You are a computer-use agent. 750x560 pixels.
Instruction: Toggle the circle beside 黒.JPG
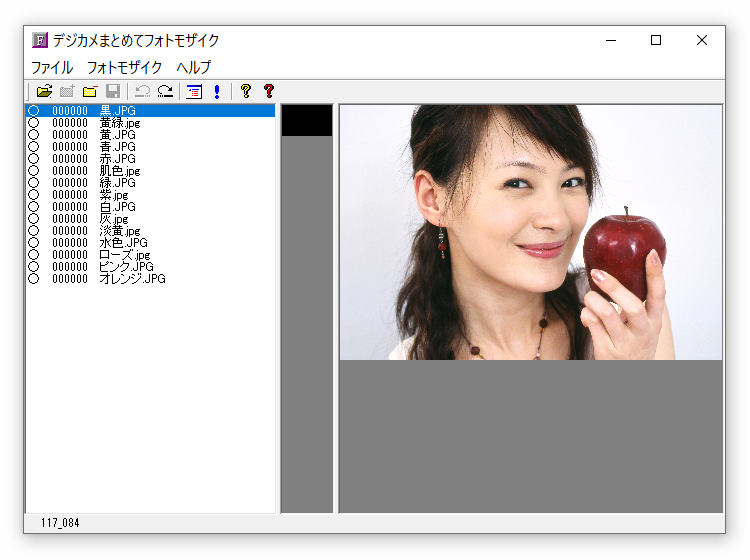(33, 110)
